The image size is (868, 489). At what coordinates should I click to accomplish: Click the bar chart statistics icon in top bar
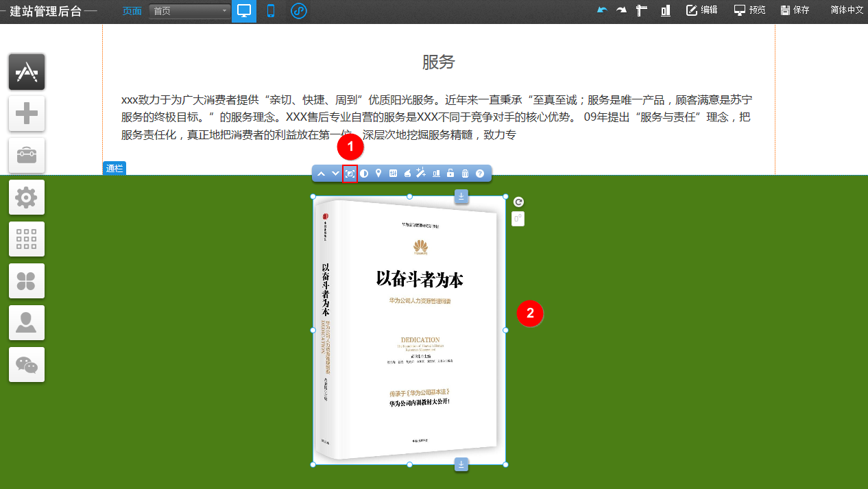click(x=665, y=10)
